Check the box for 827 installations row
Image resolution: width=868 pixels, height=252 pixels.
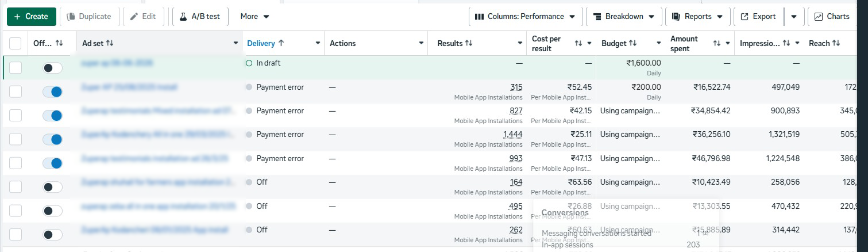click(16, 115)
